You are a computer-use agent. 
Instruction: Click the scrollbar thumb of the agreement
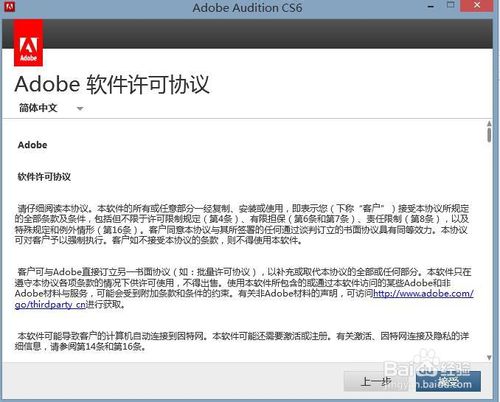click(x=489, y=135)
